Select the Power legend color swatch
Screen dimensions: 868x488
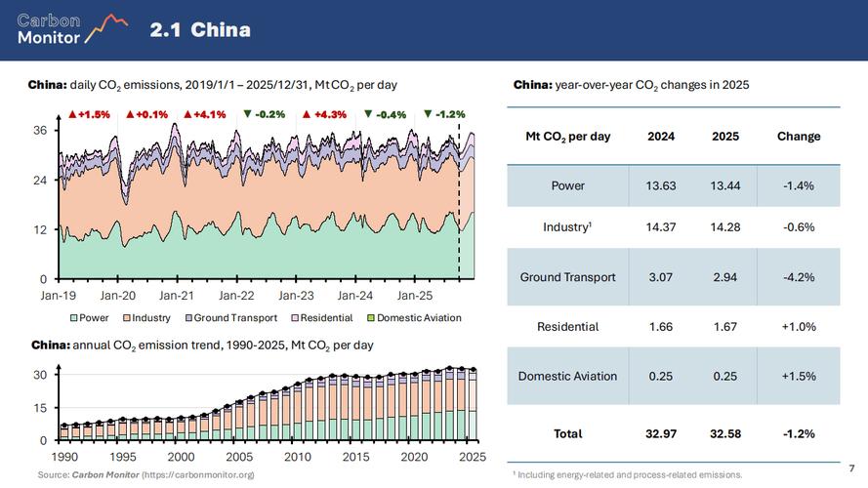coord(73,317)
